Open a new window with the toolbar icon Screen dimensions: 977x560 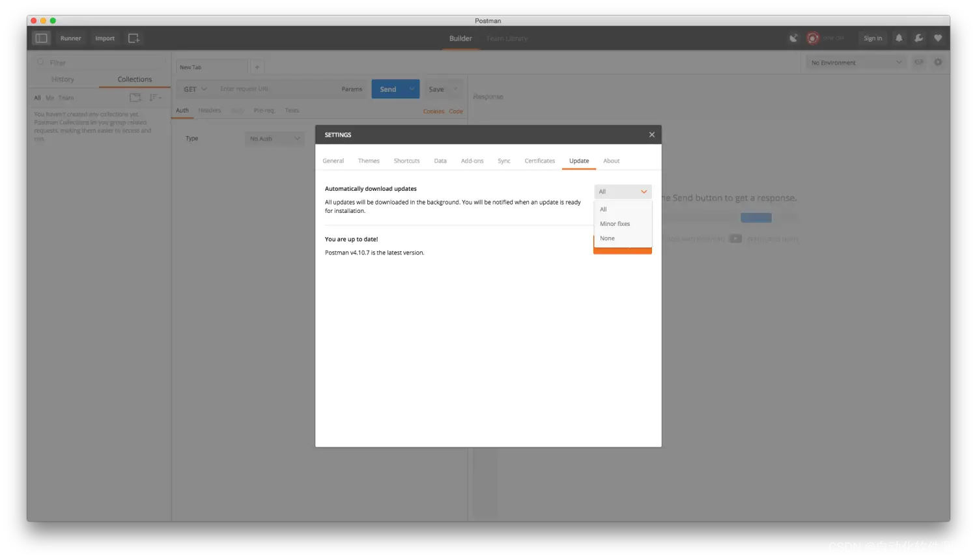[134, 38]
